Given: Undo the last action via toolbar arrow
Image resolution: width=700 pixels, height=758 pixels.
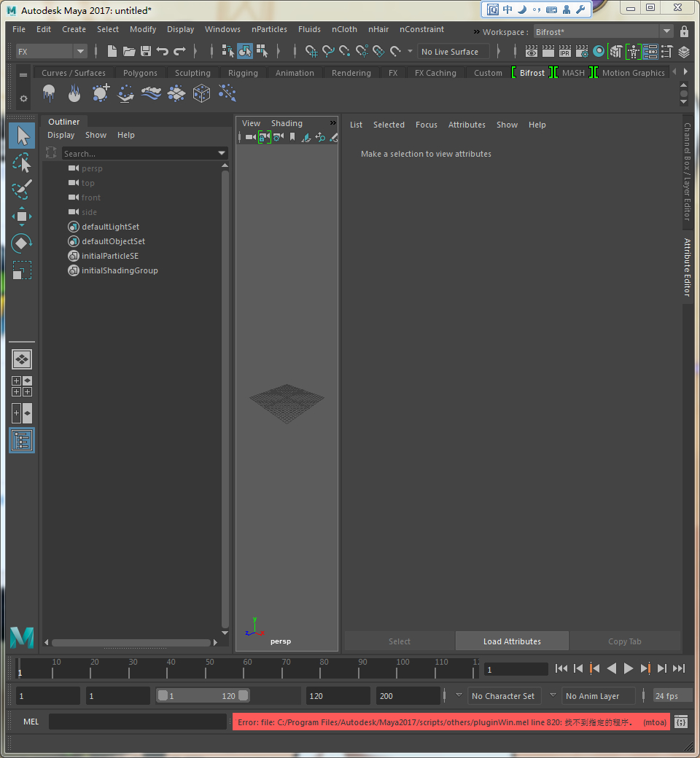Looking at the screenshot, I should point(163,51).
